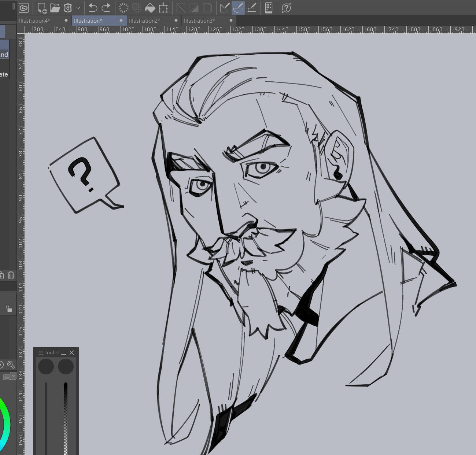Click the delete layer trash icon
This screenshot has height=455, width=476.
point(11,275)
